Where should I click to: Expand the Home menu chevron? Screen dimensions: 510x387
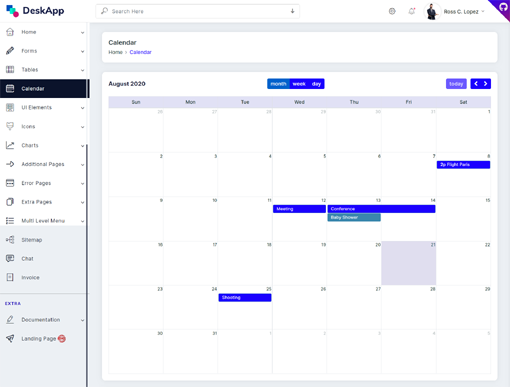(82, 33)
